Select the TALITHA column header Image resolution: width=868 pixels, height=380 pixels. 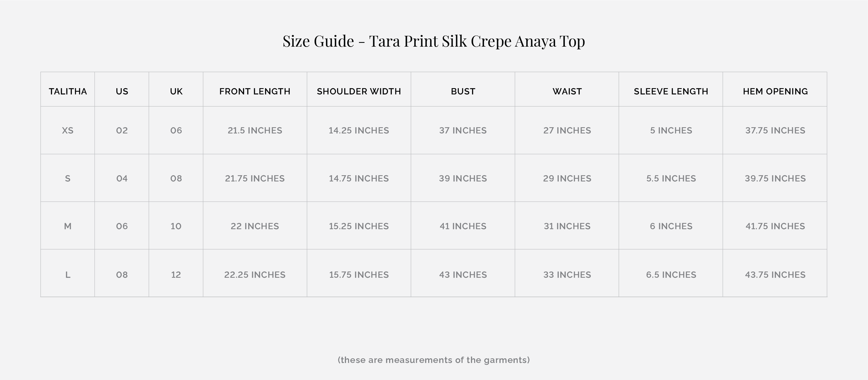pos(68,91)
